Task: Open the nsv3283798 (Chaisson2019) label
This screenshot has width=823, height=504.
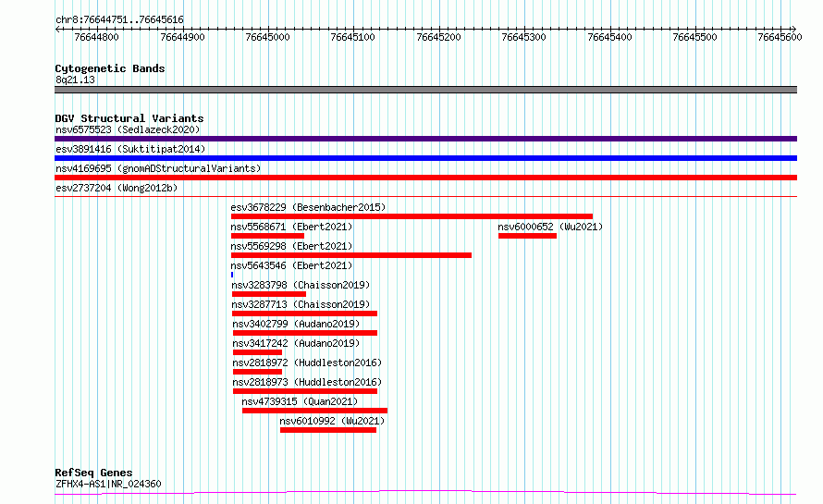Action: click(301, 285)
